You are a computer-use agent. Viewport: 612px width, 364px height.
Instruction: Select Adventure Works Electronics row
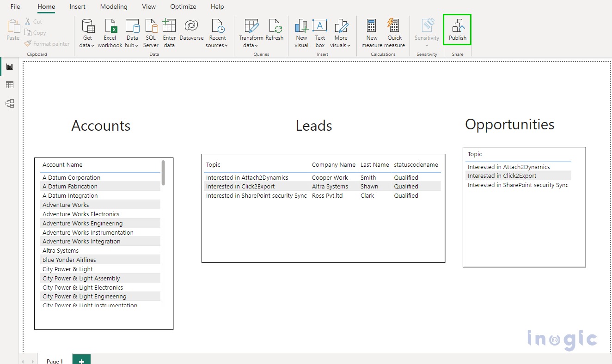[x=100, y=214]
